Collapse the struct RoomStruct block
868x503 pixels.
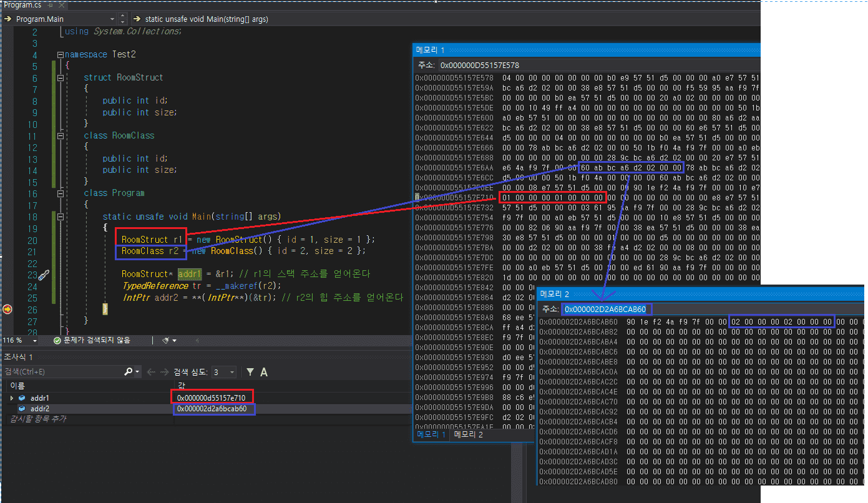(x=60, y=78)
